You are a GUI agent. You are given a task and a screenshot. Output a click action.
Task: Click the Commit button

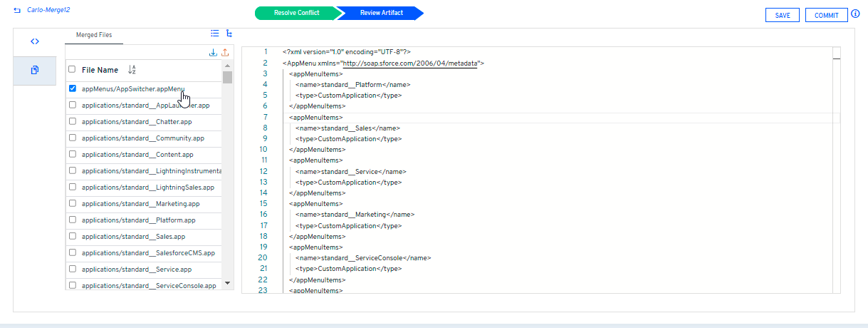coord(826,16)
